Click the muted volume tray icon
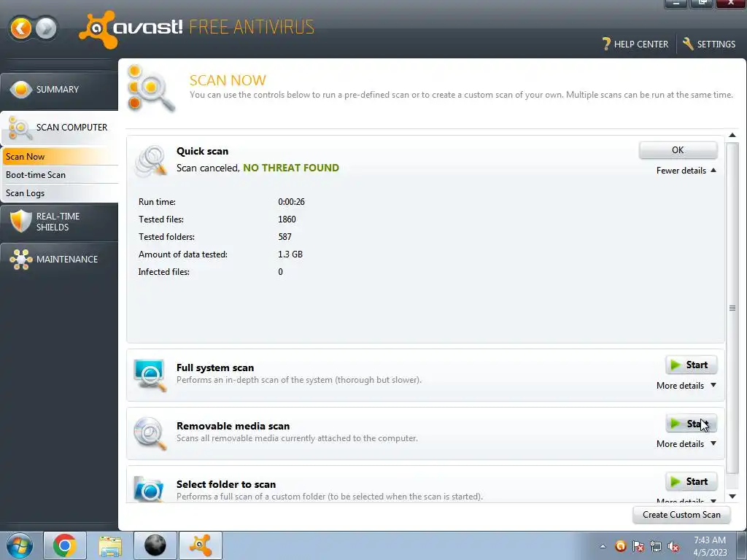Viewport: 747px width, 560px height. (x=673, y=546)
